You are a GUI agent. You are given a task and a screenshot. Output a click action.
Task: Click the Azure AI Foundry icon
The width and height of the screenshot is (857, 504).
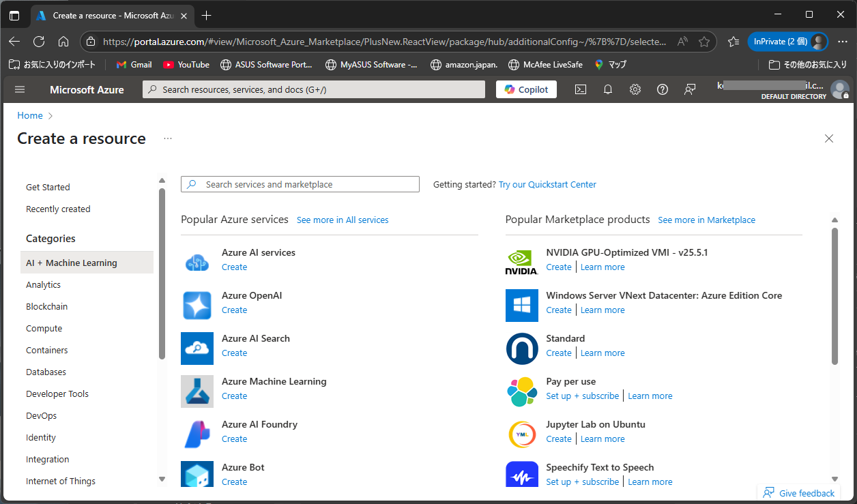(x=197, y=434)
